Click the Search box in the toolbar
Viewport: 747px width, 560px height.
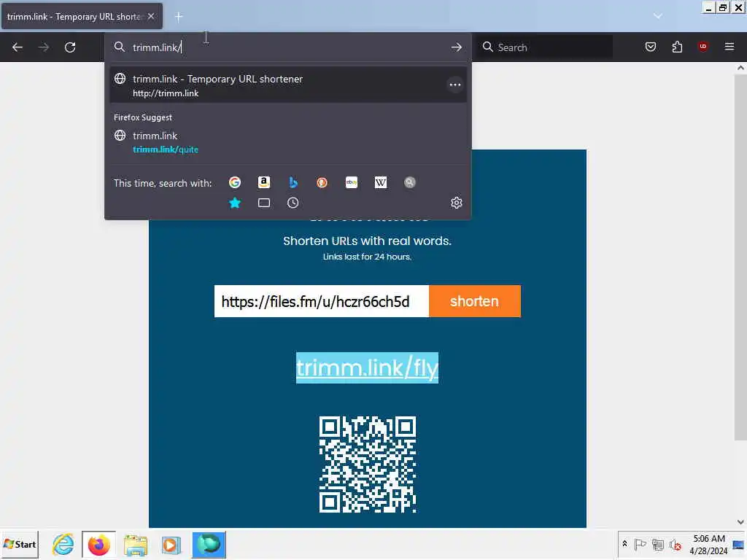545,47
